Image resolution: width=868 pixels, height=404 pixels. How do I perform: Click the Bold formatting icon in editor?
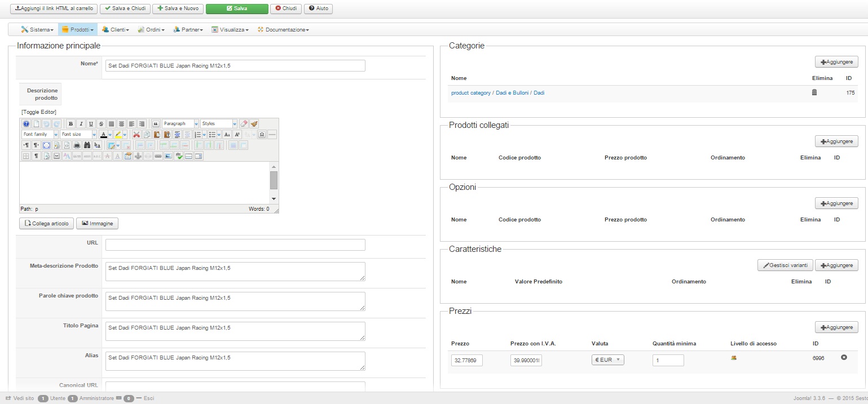(71, 124)
